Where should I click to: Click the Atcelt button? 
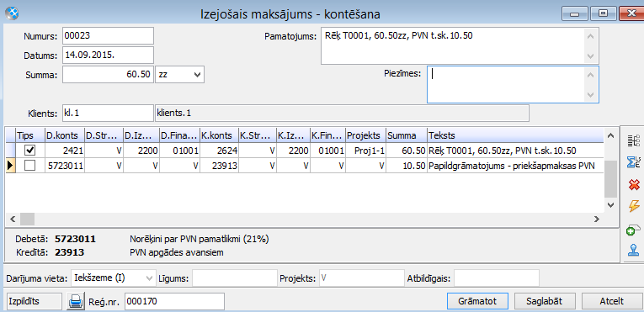(611, 301)
